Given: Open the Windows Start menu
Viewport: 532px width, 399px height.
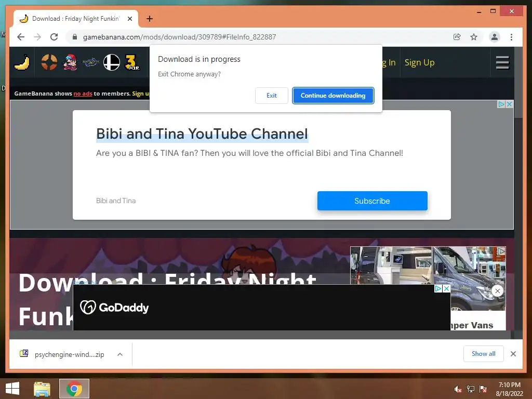Looking at the screenshot, I should click(12, 389).
